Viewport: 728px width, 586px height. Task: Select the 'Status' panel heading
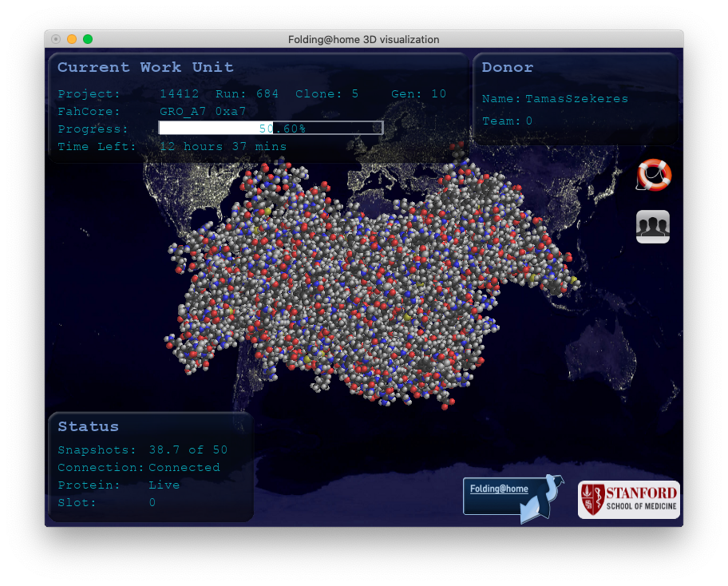coord(89,426)
